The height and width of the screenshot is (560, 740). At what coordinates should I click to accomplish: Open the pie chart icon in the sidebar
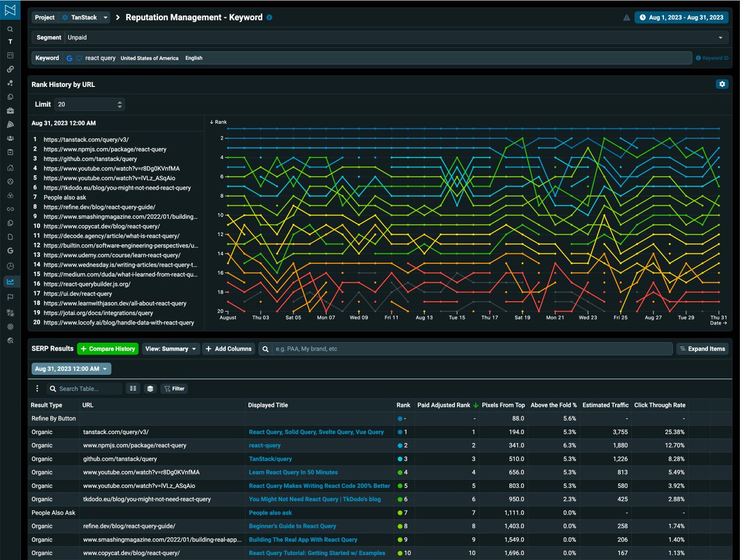[10, 265]
